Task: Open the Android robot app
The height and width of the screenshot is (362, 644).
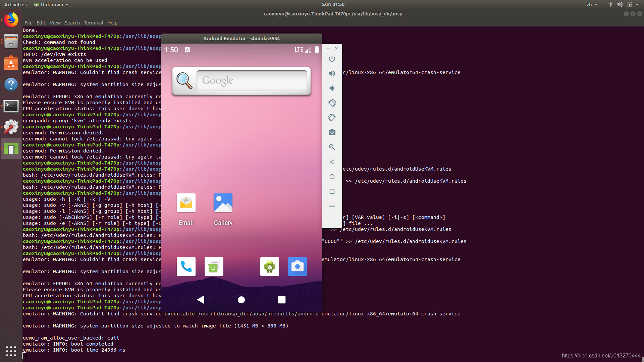Action: click(269, 266)
